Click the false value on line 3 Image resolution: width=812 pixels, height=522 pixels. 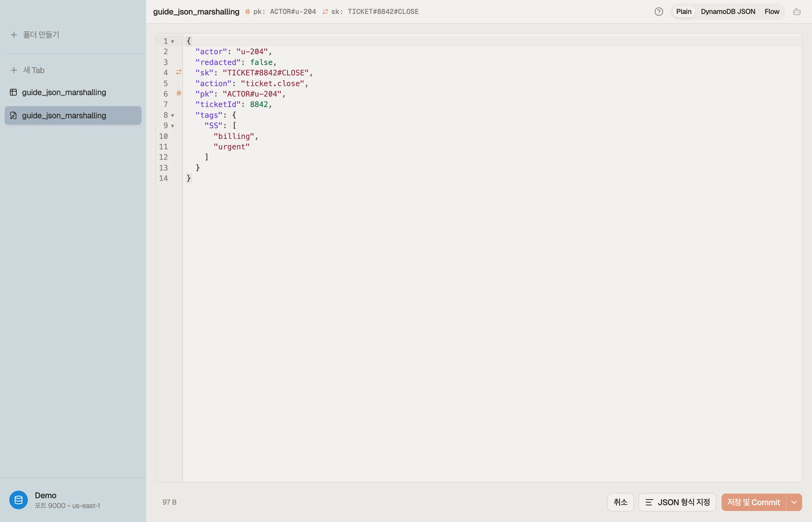(x=261, y=62)
